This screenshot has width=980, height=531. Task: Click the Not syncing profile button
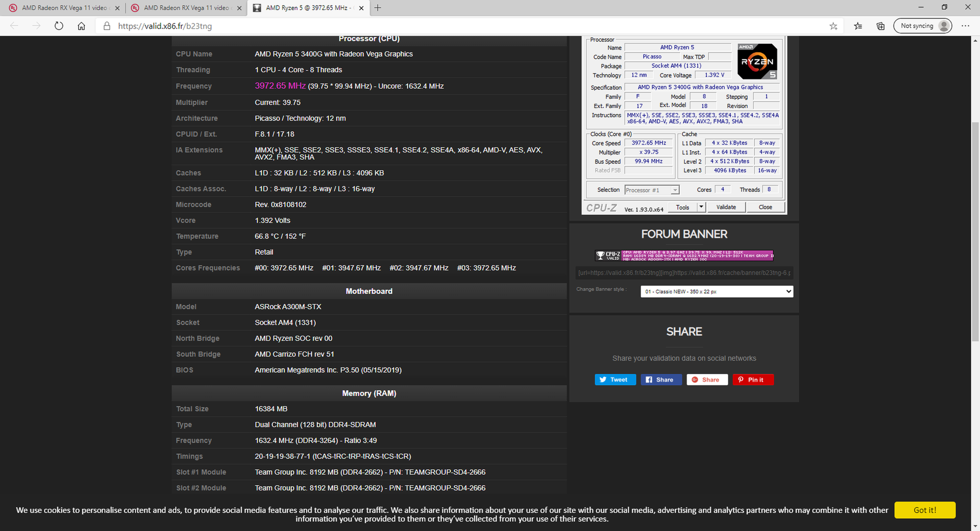923,26
